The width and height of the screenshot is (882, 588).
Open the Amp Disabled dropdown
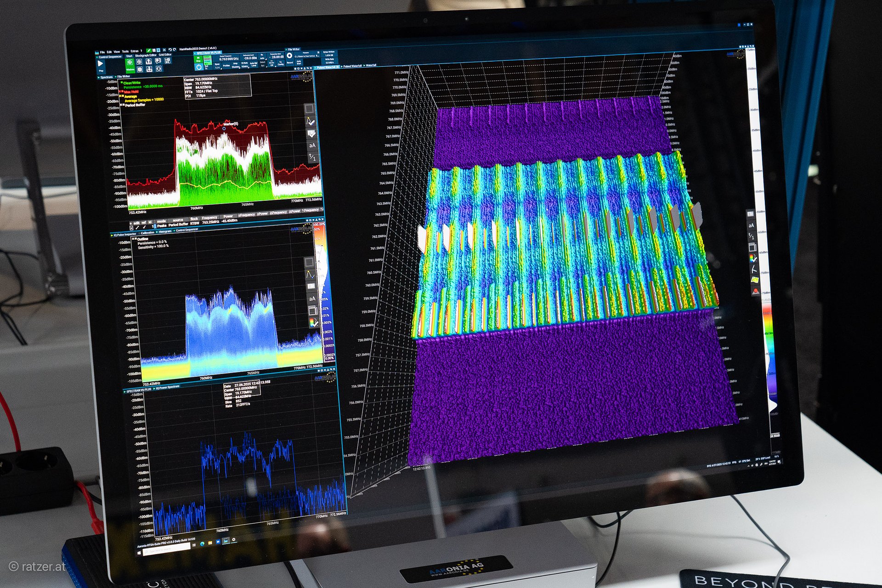[236, 65]
